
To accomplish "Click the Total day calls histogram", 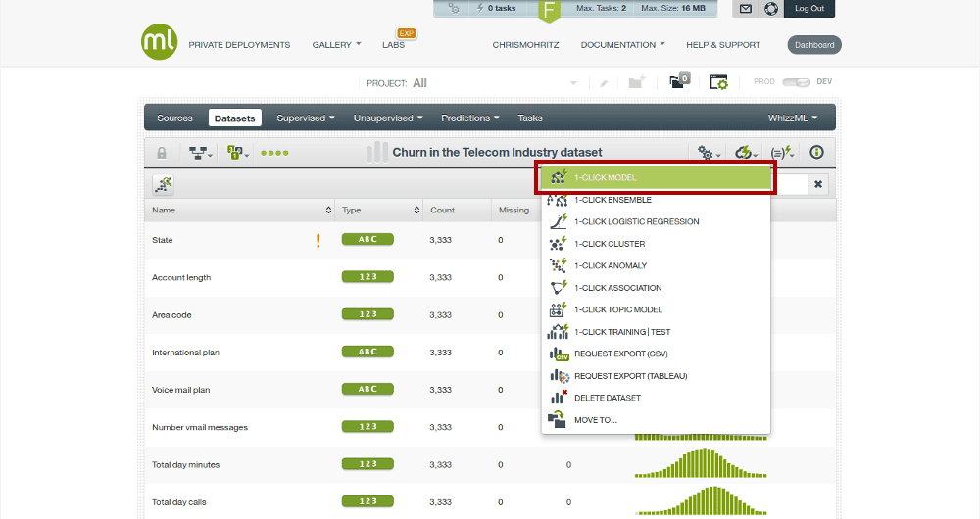I will [701, 501].
